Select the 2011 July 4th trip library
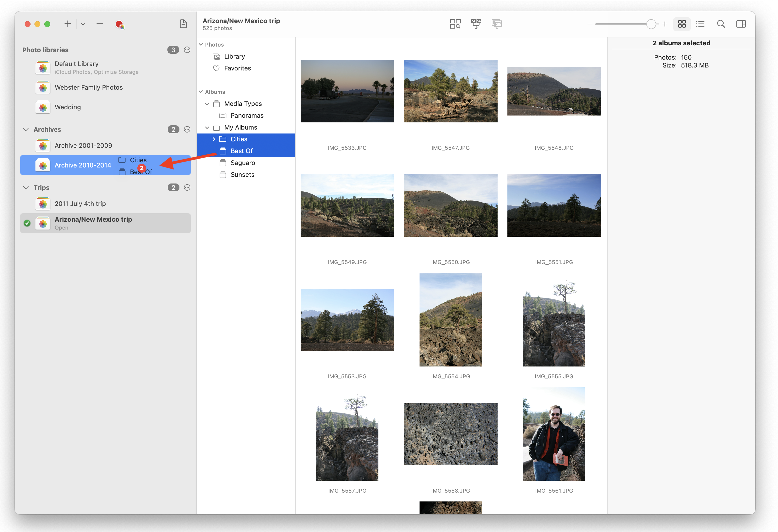The height and width of the screenshot is (532, 778). tap(80, 203)
